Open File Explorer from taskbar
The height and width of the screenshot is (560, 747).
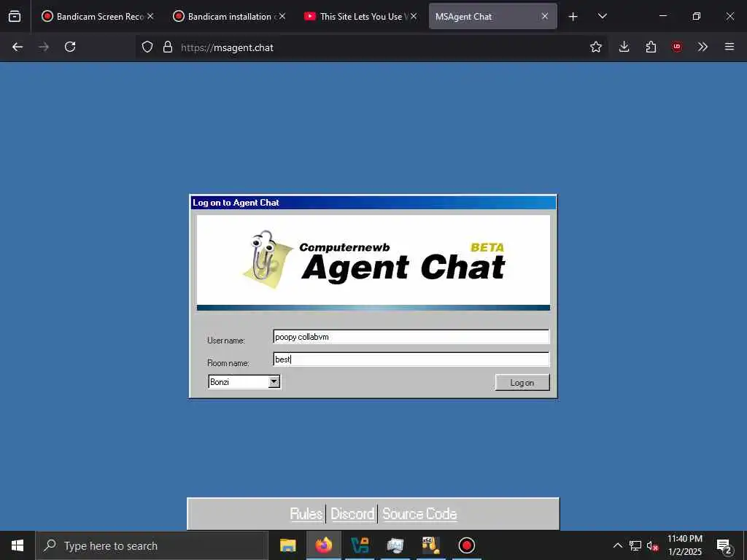tap(287, 545)
